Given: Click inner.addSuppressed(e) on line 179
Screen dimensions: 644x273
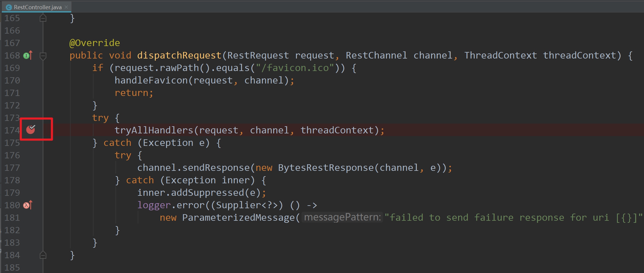Looking at the screenshot, I should click(199, 193).
